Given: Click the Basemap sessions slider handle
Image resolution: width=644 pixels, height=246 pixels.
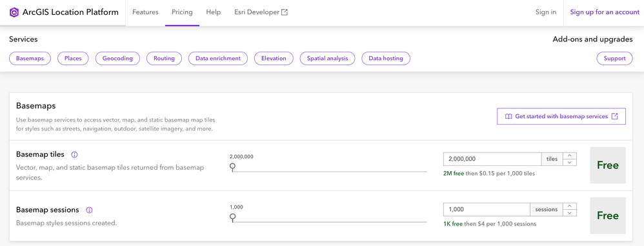Looking at the screenshot, I should tap(232, 217).
